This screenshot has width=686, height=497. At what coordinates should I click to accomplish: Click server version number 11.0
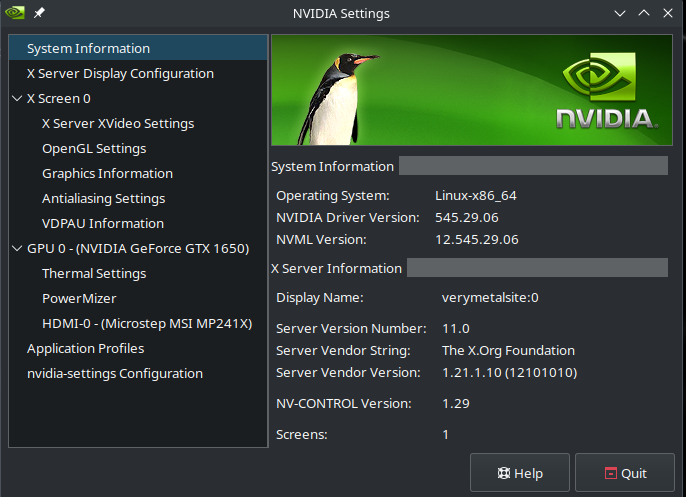click(x=456, y=329)
